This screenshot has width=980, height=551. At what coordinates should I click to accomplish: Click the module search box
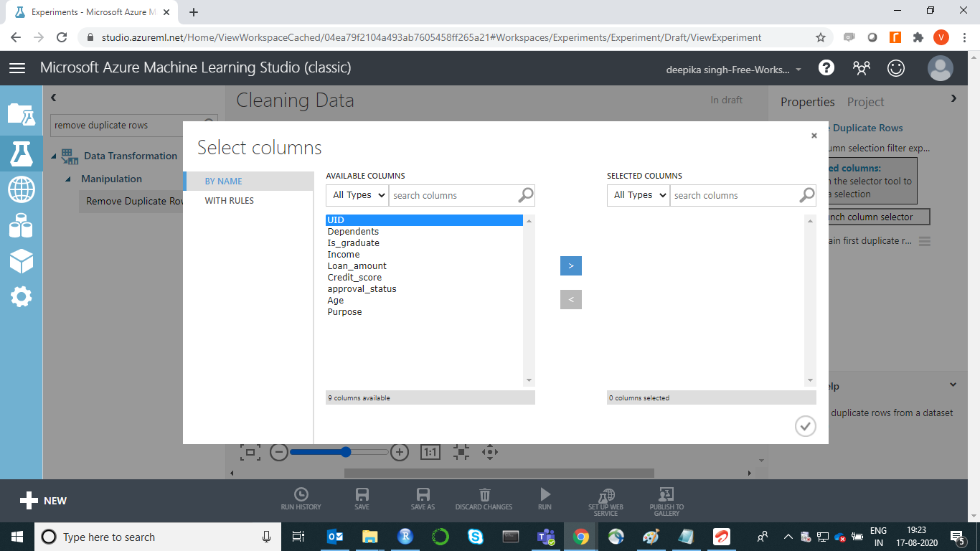133,125
